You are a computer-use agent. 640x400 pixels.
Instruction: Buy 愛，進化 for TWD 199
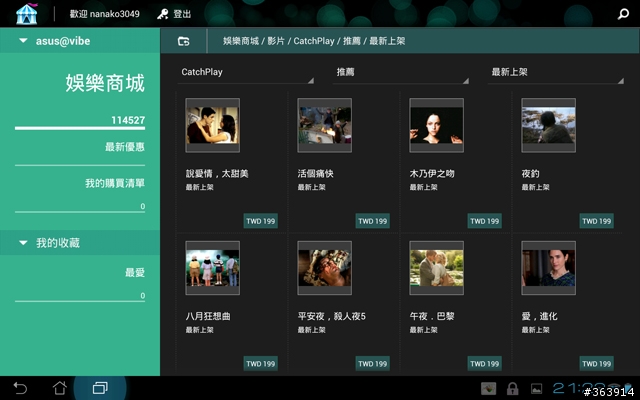click(x=596, y=363)
